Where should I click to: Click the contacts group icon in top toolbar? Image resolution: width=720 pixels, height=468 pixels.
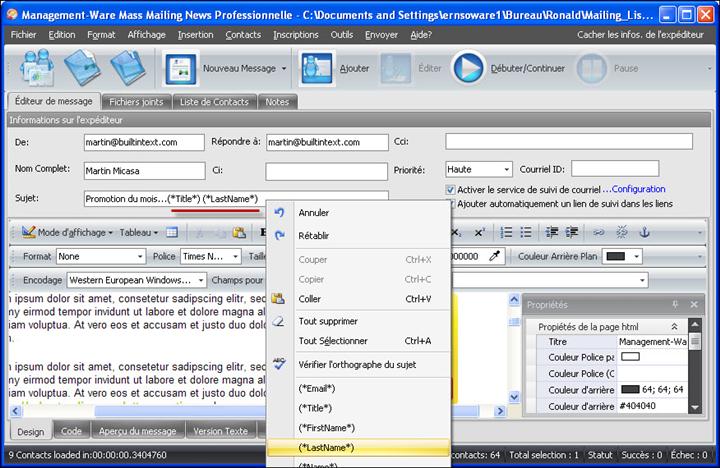[x=37, y=68]
